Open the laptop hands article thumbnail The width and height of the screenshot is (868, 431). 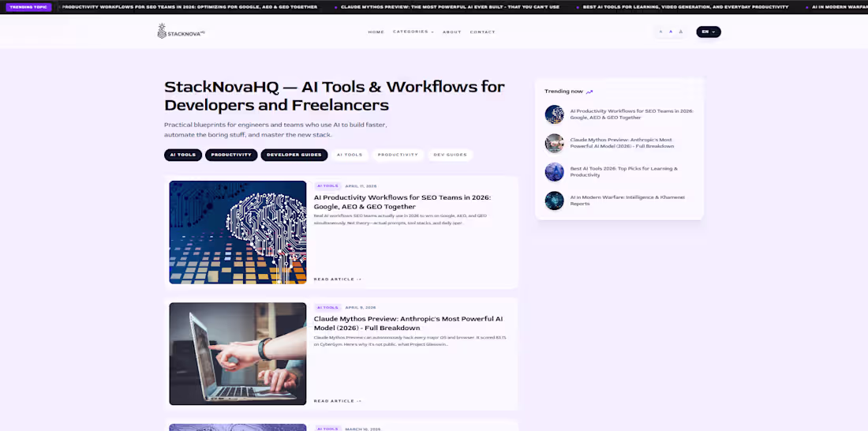tap(238, 354)
